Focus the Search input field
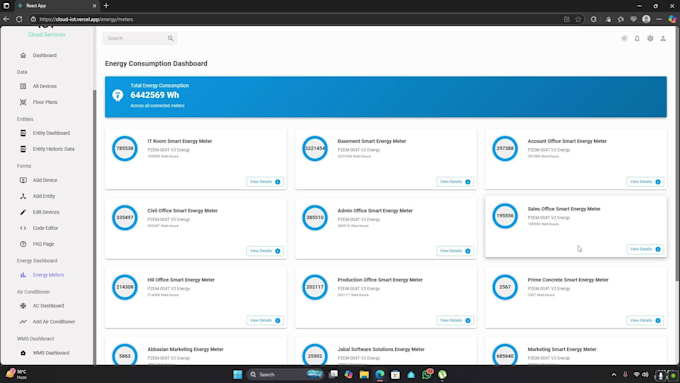 pyautogui.click(x=135, y=38)
